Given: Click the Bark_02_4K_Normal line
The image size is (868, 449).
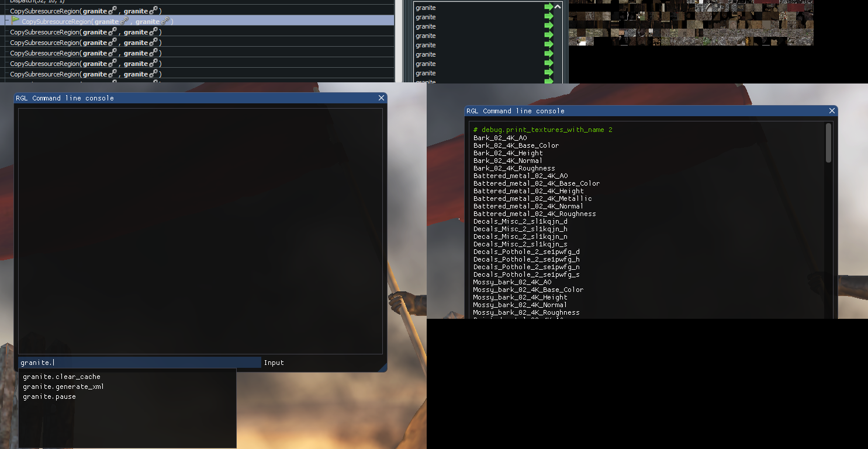Looking at the screenshot, I should pyautogui.click(x=508, y=161).
